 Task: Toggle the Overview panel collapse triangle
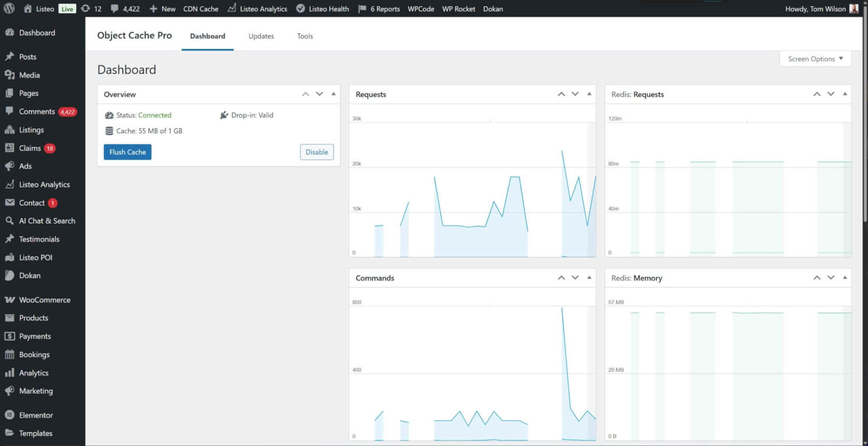coord(334,94)
